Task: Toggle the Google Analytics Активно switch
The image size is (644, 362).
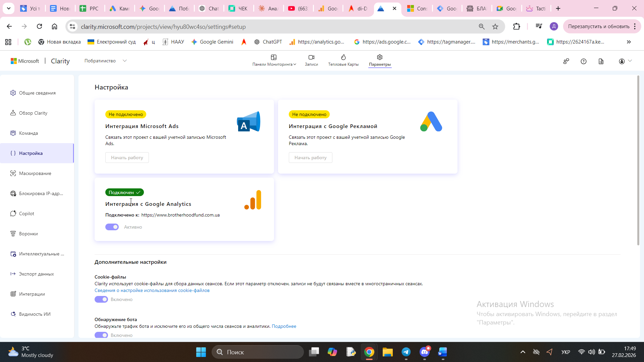Action: pos(112,227)
